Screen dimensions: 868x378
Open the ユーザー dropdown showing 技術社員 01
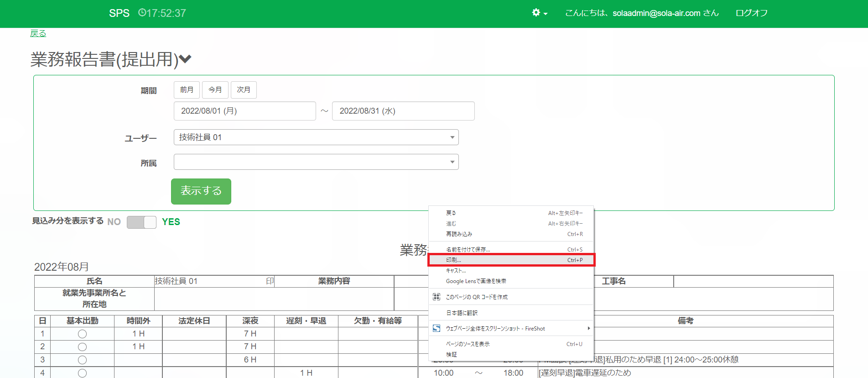point(316,137)
